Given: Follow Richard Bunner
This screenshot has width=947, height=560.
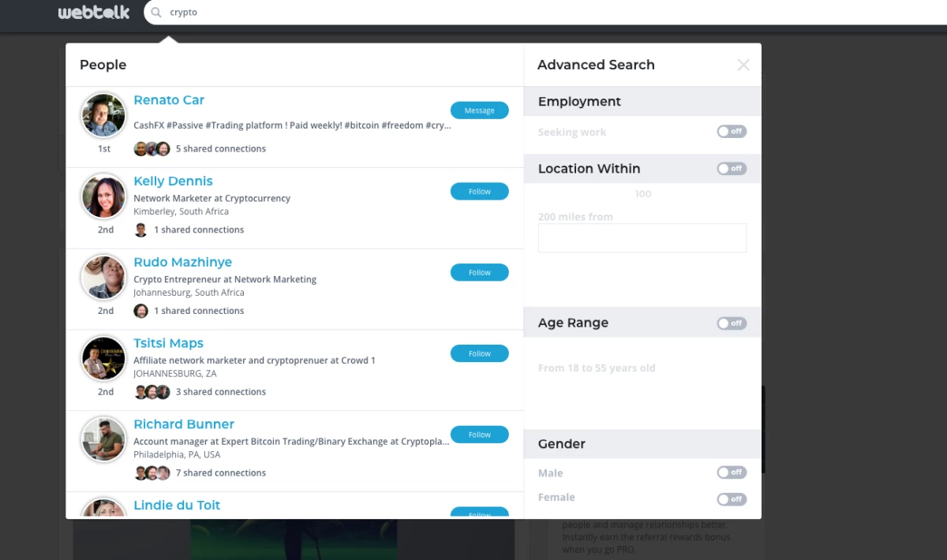Looking at the screenshot, I should 479,435.
